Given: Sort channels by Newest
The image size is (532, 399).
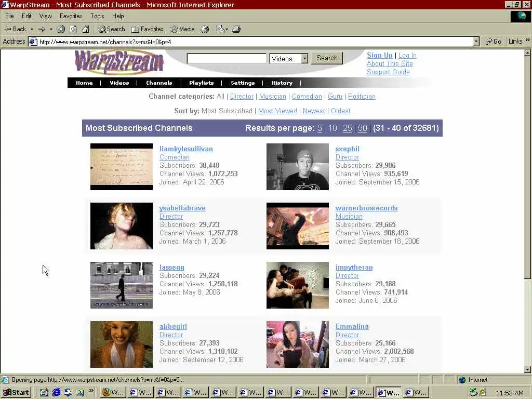Looking at the screenshot, I should coord(314,111).
